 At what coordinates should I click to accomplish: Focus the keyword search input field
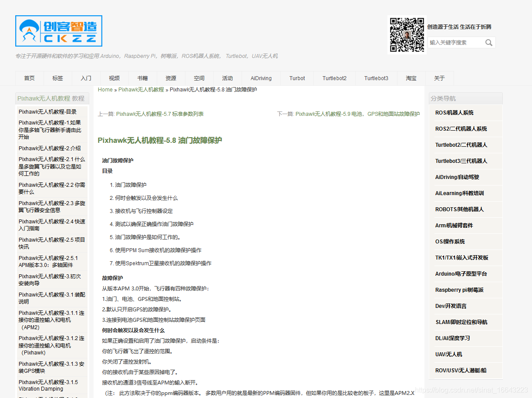click(x=455, y=43)
